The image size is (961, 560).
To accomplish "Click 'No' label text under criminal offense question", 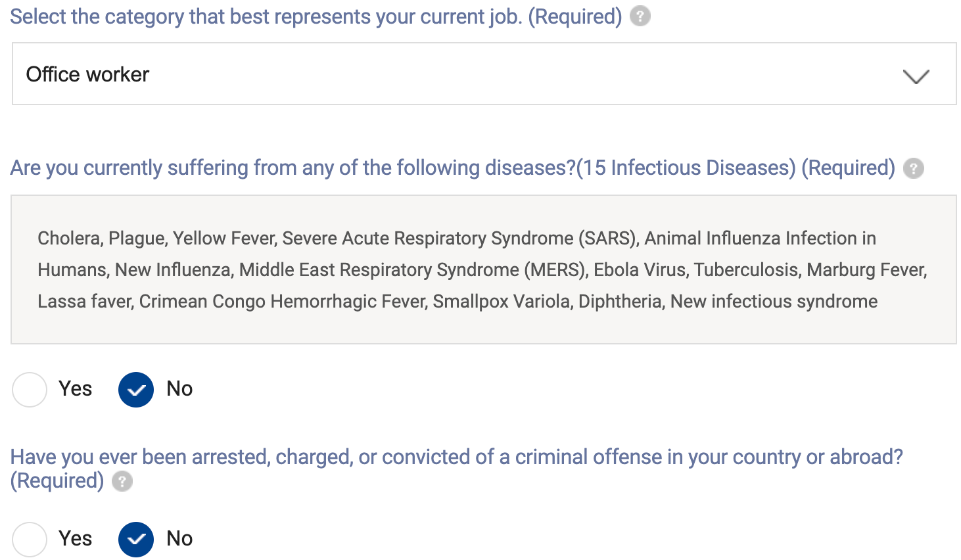I will pyautogui.click(x=179, y=539).
